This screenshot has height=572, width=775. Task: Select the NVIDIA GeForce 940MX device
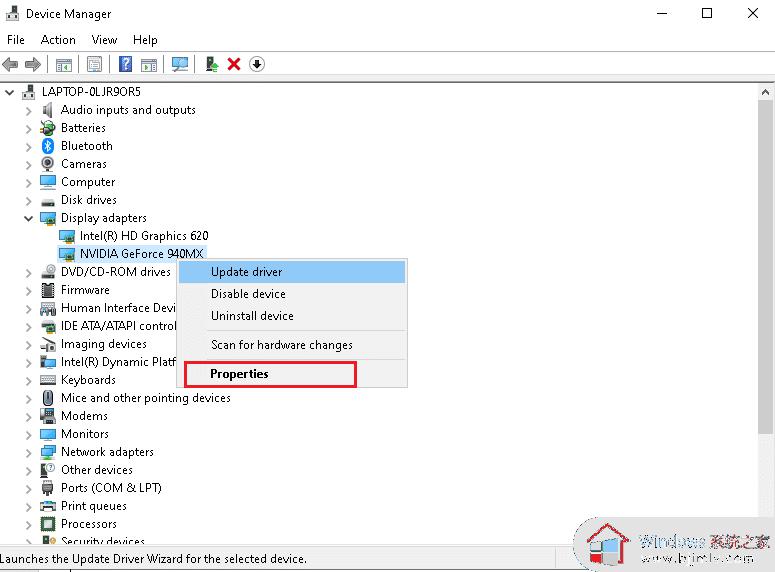point(141,254)
